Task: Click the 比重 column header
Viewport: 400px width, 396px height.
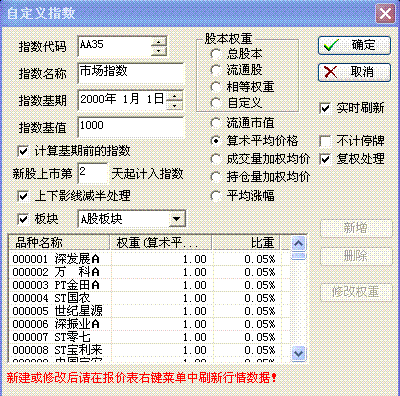Action: [246, 243]
